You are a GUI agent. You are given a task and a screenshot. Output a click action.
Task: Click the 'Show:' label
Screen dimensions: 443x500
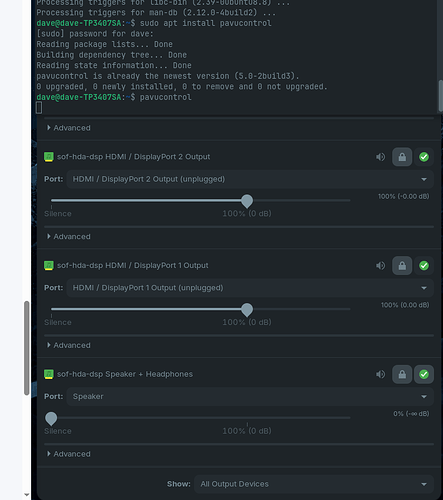(x=179, y=484)
